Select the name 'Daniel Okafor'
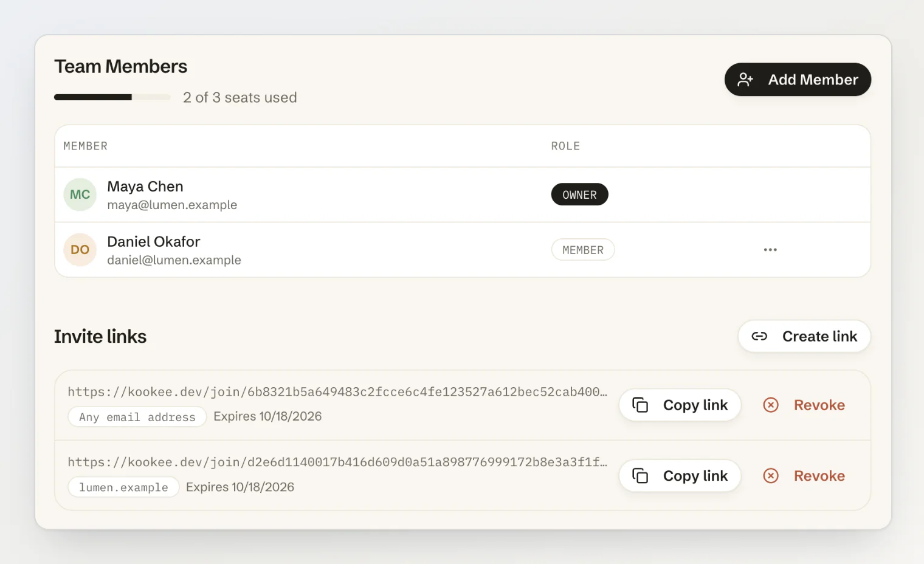The image size is (924, 564). [154, 242]
